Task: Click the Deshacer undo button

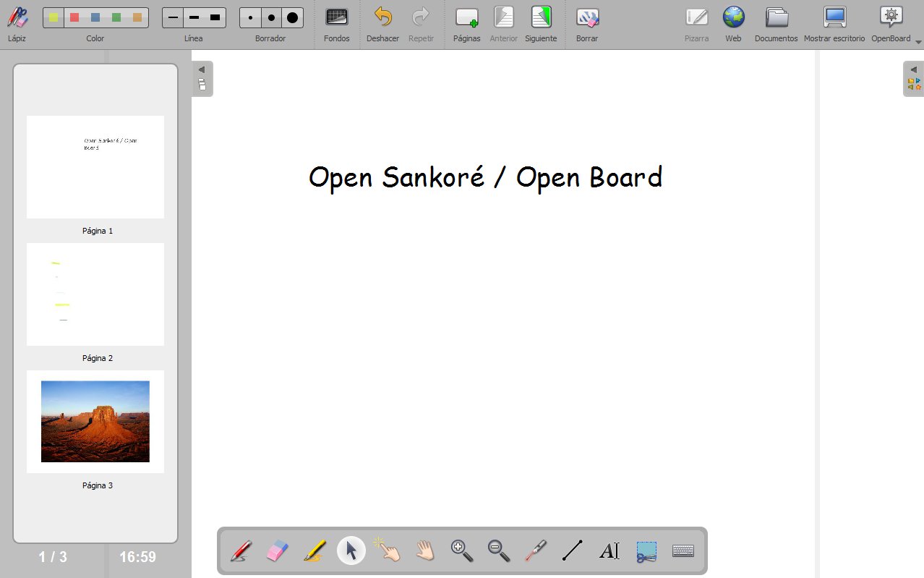Action: [x=382, y=24]
